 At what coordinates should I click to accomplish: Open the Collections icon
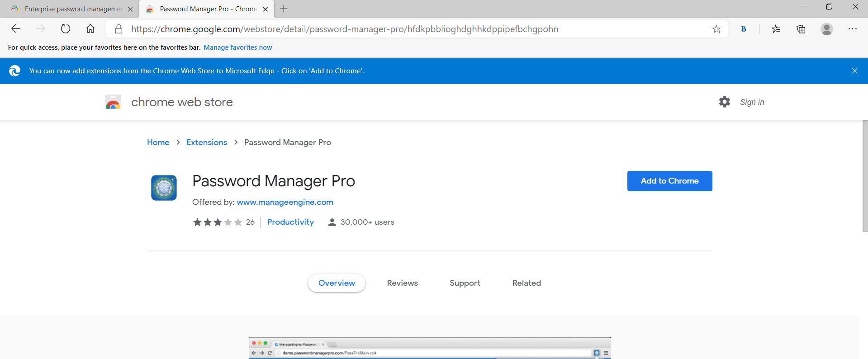coord(801,29)
